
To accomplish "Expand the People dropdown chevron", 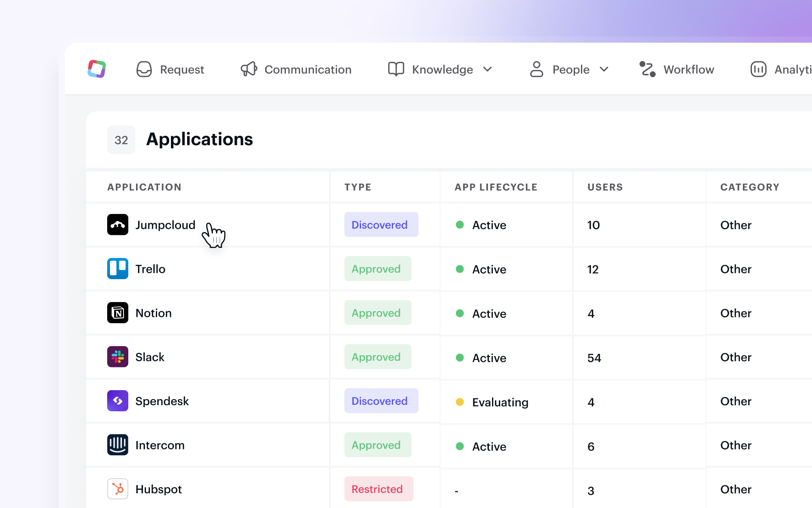I will tap(604, 69).
